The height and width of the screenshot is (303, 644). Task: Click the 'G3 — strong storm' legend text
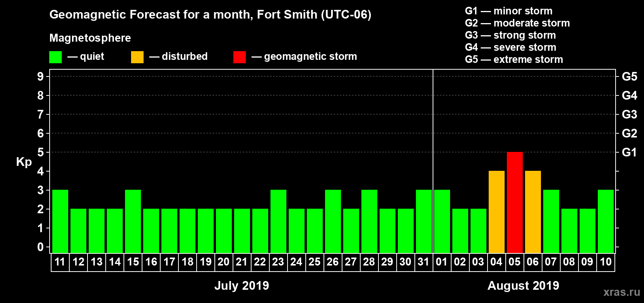click(x=510, y=35)
